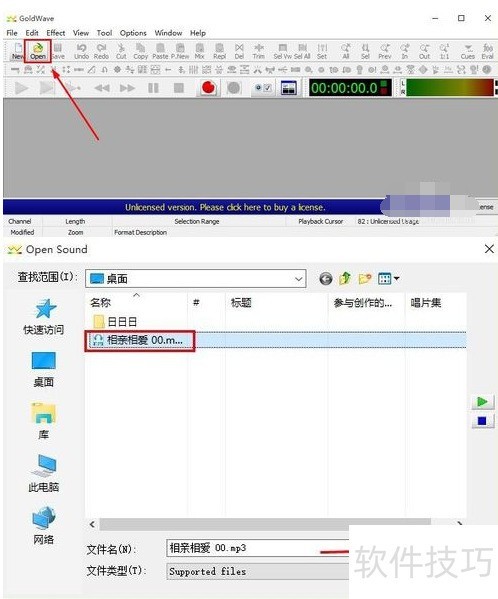This screenshot has height=599, width=498.
Task: Click the zoom Prev icon
Action: pyautogui.click(x=385, y=51)
